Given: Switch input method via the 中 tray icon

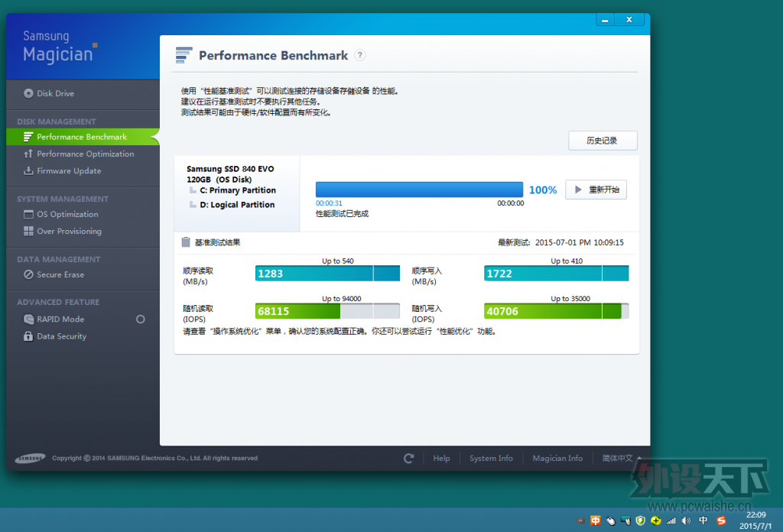Looking at the screenshot, I should [702, 521].
